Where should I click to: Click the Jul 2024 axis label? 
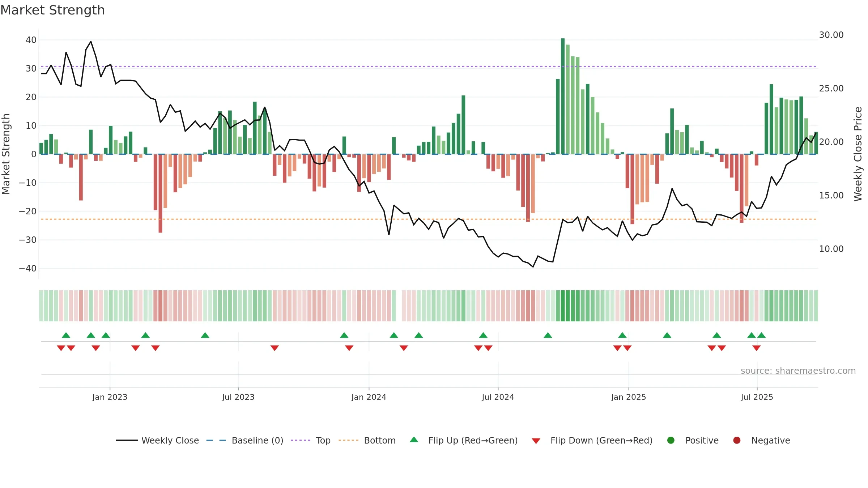click(x=498, y=397)
